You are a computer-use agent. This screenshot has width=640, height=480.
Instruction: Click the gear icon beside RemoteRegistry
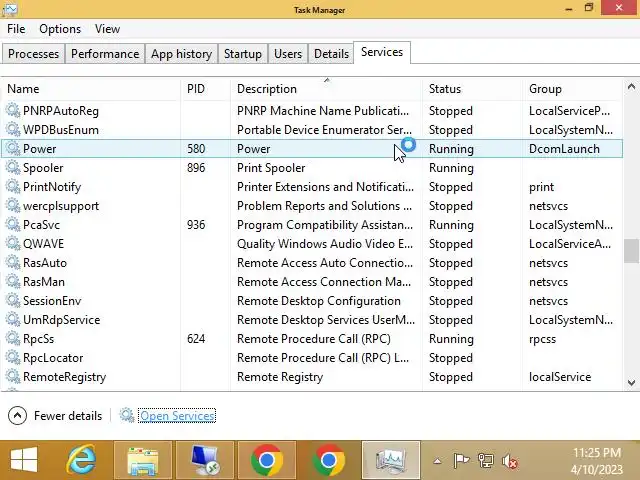13,377
